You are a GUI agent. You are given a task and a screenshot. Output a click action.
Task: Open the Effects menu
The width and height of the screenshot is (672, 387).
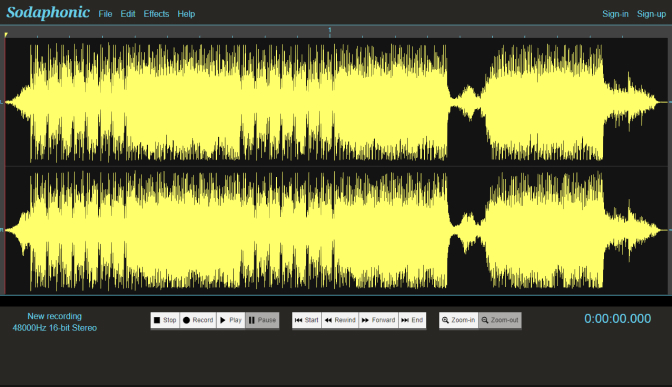[x=156, y=14]
